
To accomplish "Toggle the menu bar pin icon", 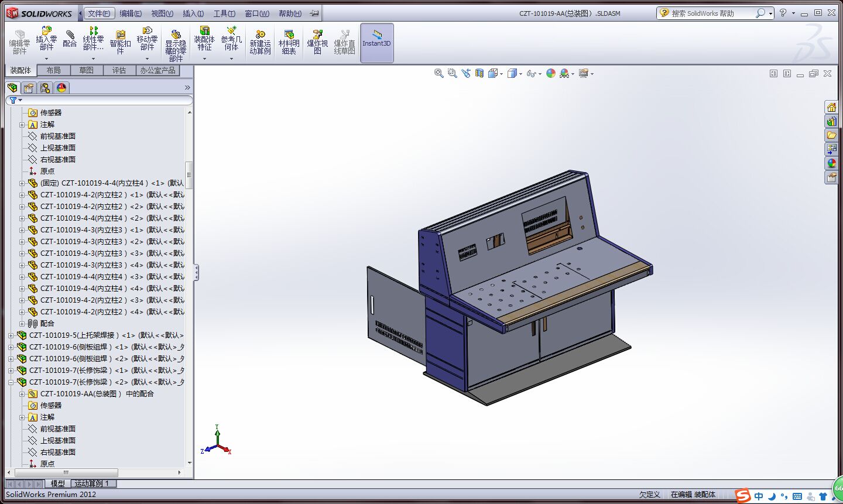I will point(314,13).
